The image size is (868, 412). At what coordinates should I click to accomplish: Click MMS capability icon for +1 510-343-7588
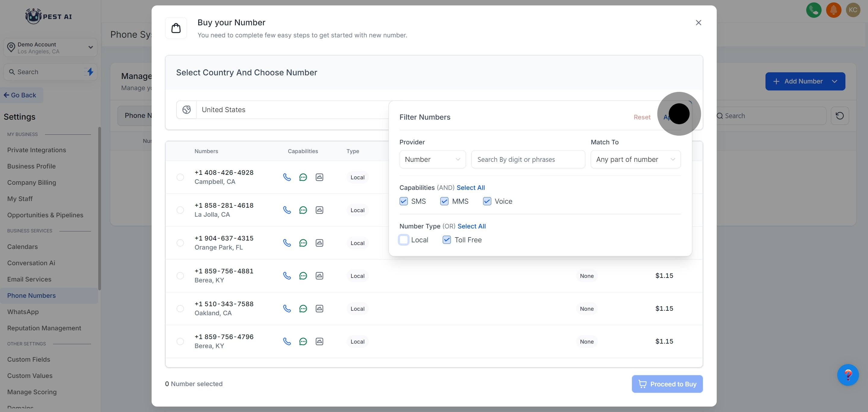click(319, 309)
